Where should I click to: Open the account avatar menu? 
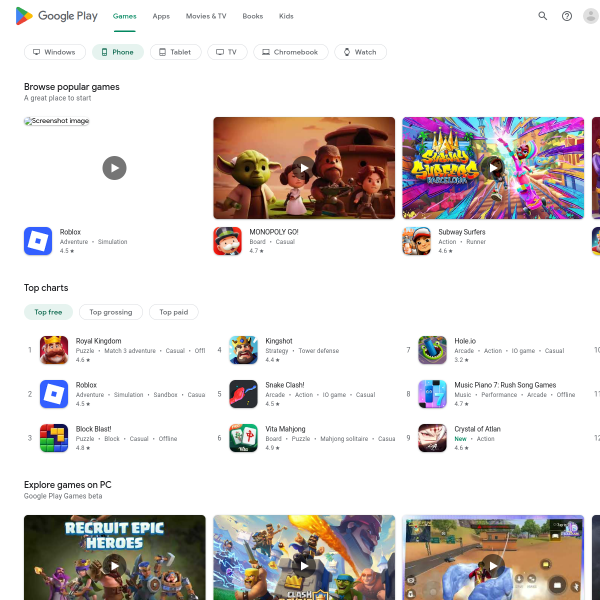[591, 16]
